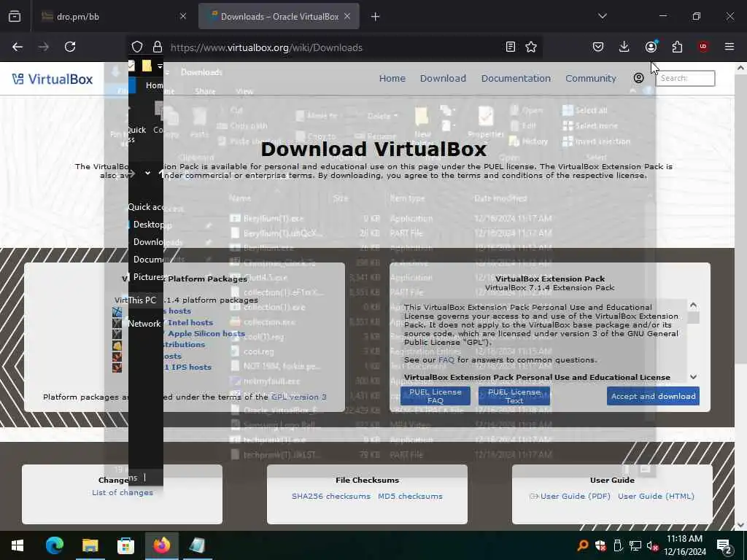Open the Home nav item

392,78
